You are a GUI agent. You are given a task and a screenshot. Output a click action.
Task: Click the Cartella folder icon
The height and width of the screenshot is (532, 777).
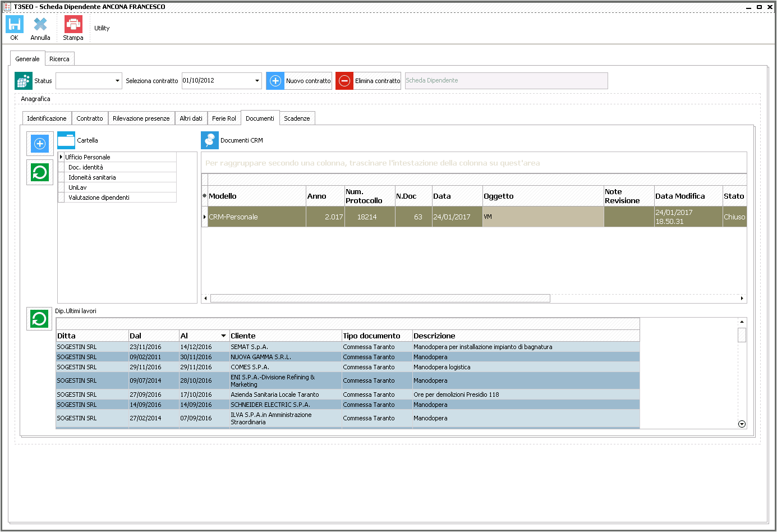point(66,140)
